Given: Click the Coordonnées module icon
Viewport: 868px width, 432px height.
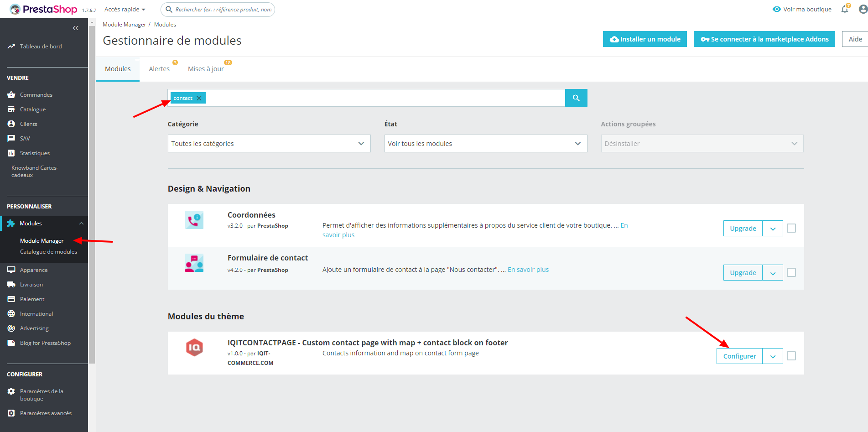Looking at the screenshot, I should [x=194, y=220].
